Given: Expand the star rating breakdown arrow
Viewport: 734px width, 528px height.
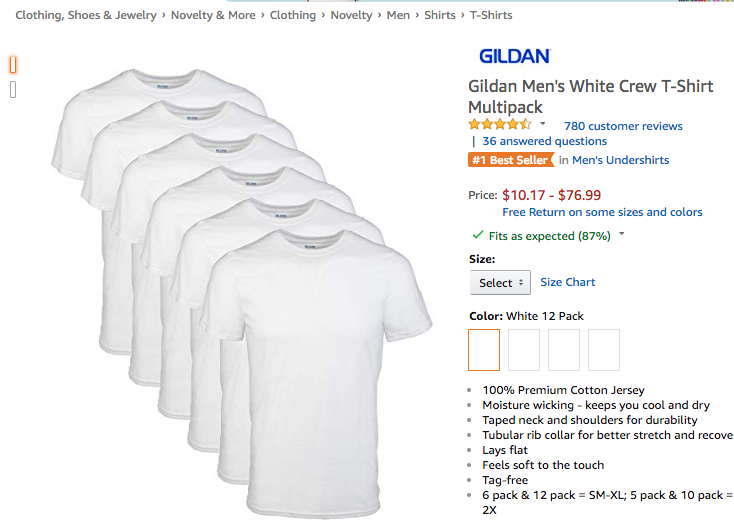Looking at the screenshot, I should (543, 124).
